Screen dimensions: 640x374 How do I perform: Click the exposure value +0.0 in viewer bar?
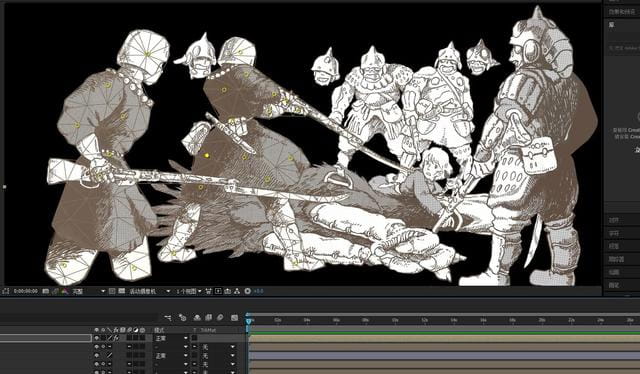pyautogui.click(x=258, y=291)
